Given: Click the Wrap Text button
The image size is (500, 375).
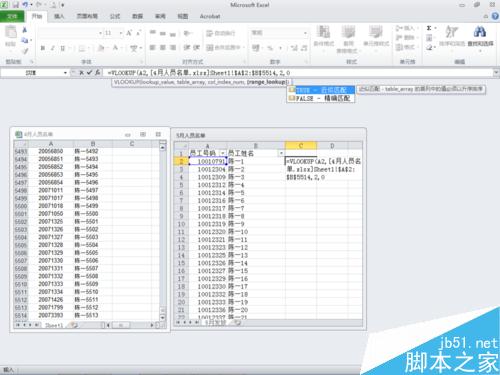Looking at the screenshot, I should coord(221,33).
